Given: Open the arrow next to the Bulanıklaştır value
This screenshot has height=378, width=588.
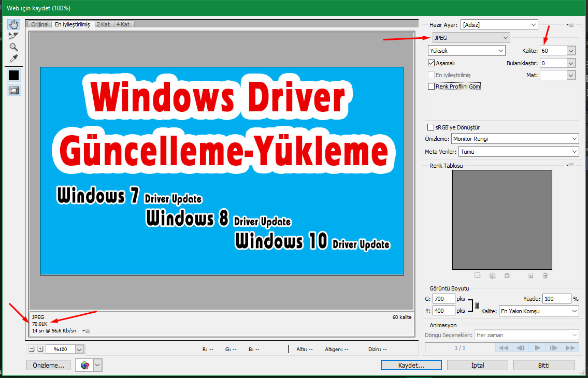Looking at the screenshot, I should tap(571, 63).
